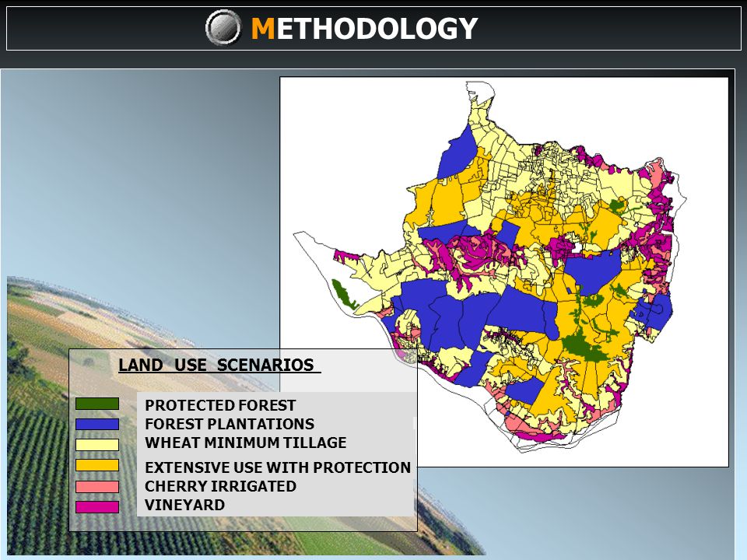Image resolution: width=747 pixels, height=560 pixels.
Task: Click the METHODOLOGY title text
Action: [364, 29]
